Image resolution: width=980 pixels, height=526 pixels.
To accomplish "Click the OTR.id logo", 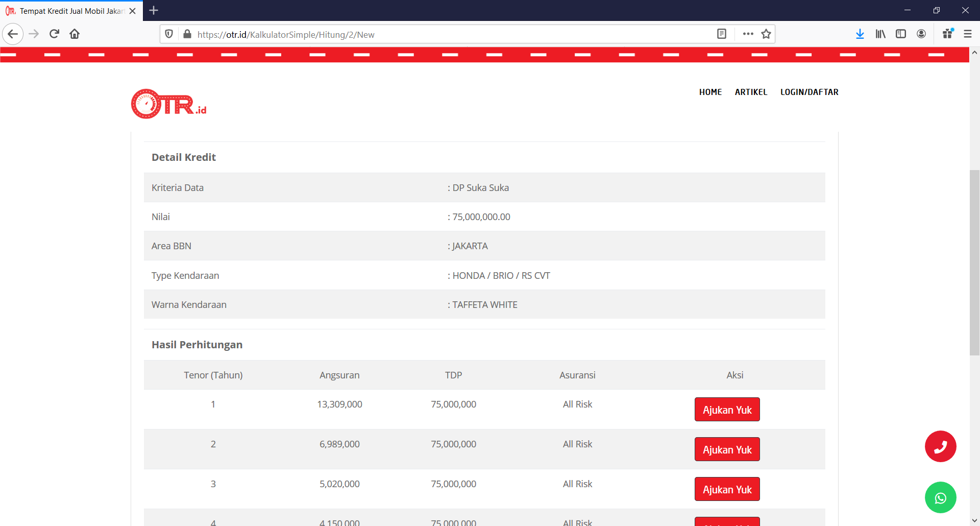I will (x=169, y=104).
